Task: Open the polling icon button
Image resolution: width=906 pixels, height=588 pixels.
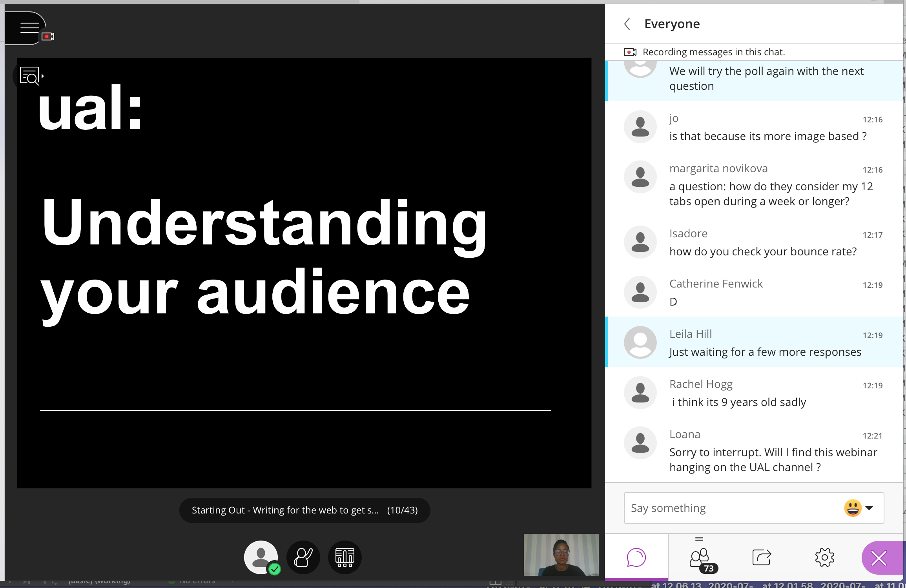Action: [345, 557]
